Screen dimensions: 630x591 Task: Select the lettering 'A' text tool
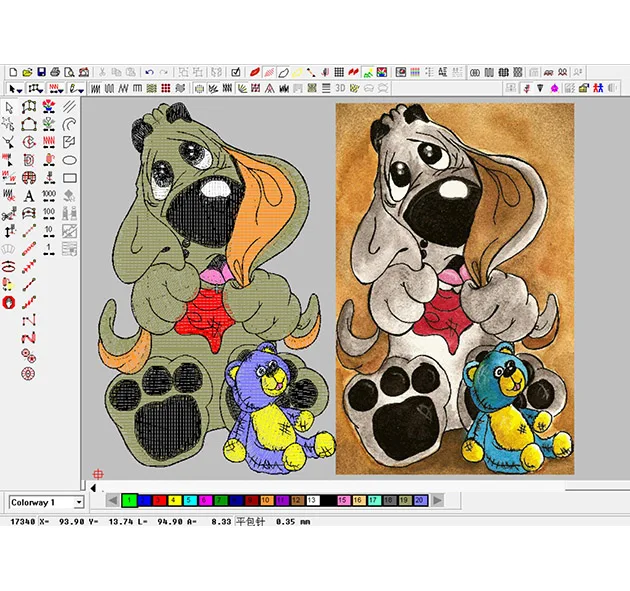(29, 196)
